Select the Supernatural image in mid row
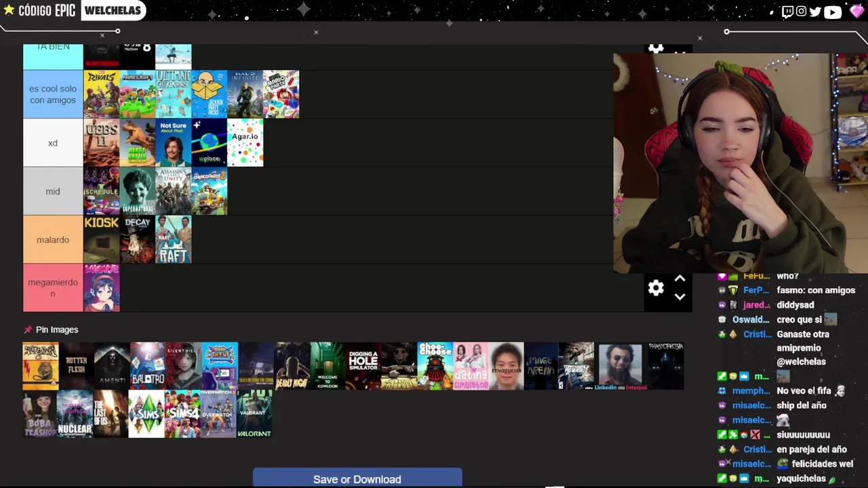Image resolution: width=868 pixels, height=488 pixels. pyautogui.click(x=138, y=191)
